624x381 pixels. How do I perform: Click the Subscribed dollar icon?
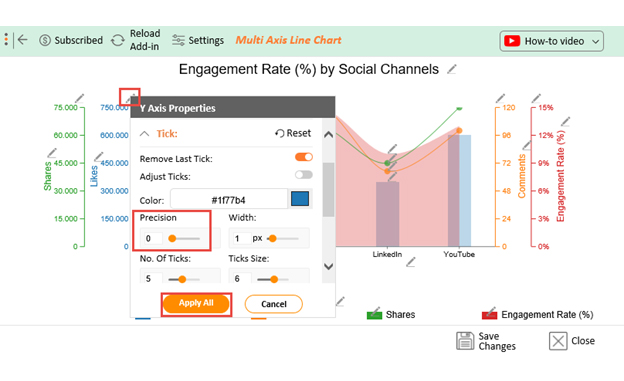(45, 40)
